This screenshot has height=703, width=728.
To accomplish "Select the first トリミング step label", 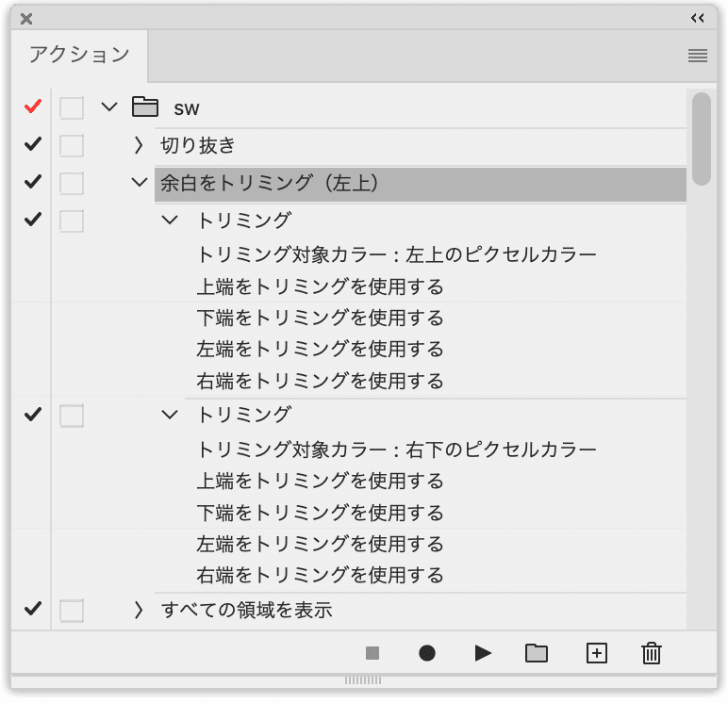I will (243, 221).
